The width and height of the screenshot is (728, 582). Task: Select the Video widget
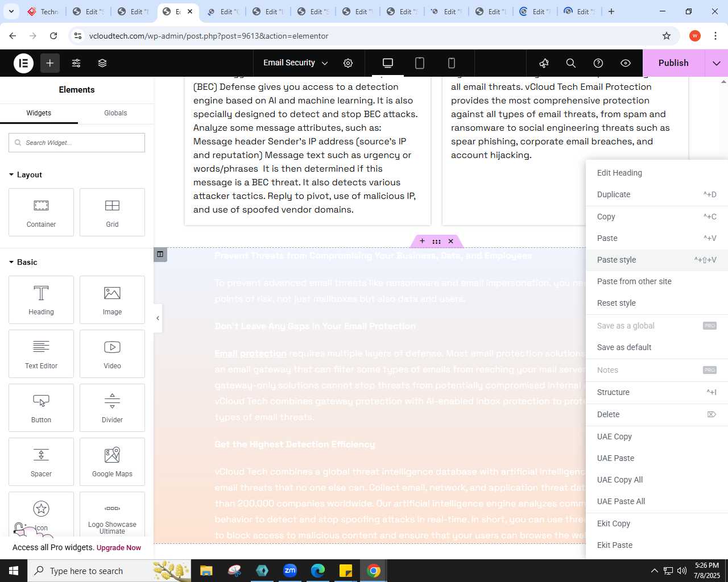click(112, 354)
